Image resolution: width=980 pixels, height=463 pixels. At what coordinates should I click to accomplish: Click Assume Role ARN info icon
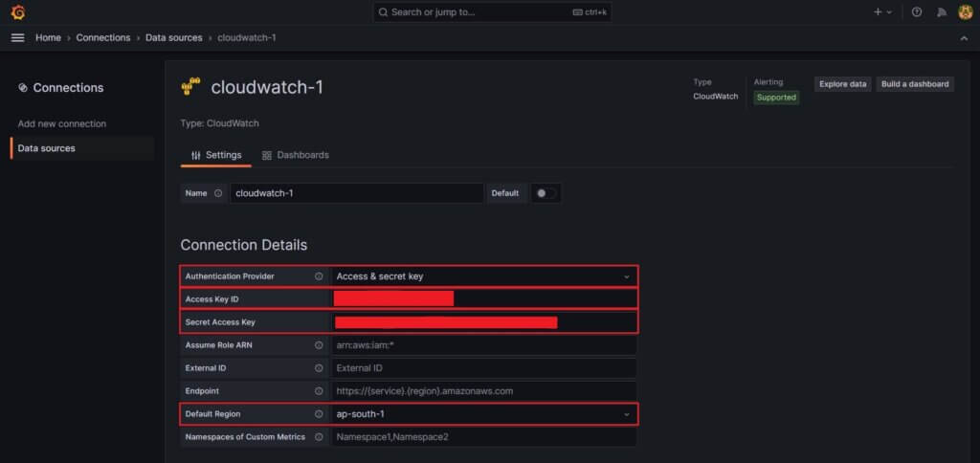[319, 345]
